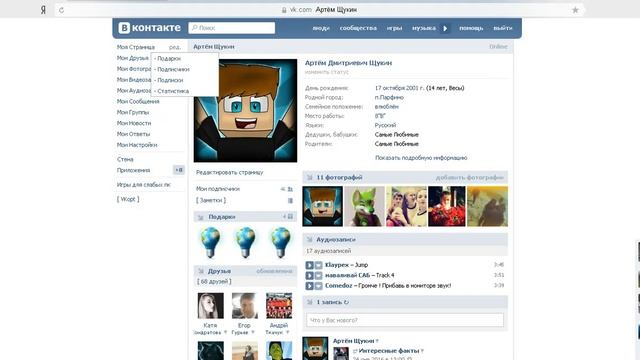
Task: Click the counter badge beside Приложения
Action: [179, 170]
